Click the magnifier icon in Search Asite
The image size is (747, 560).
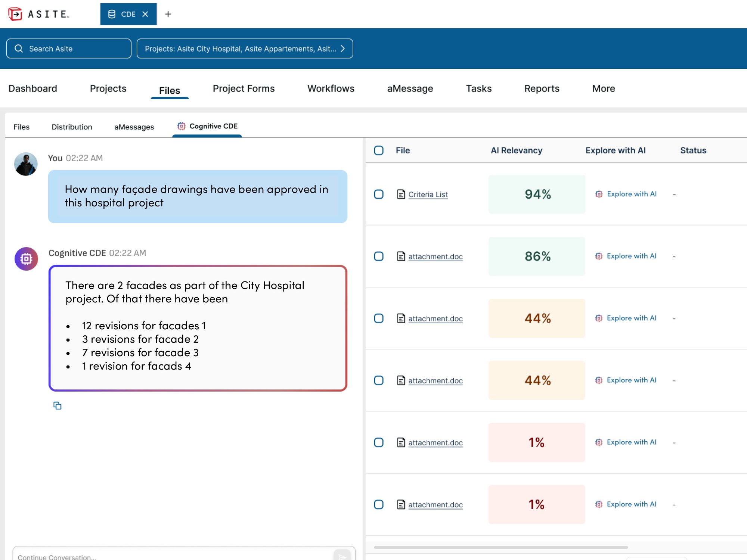coord(19,49)
